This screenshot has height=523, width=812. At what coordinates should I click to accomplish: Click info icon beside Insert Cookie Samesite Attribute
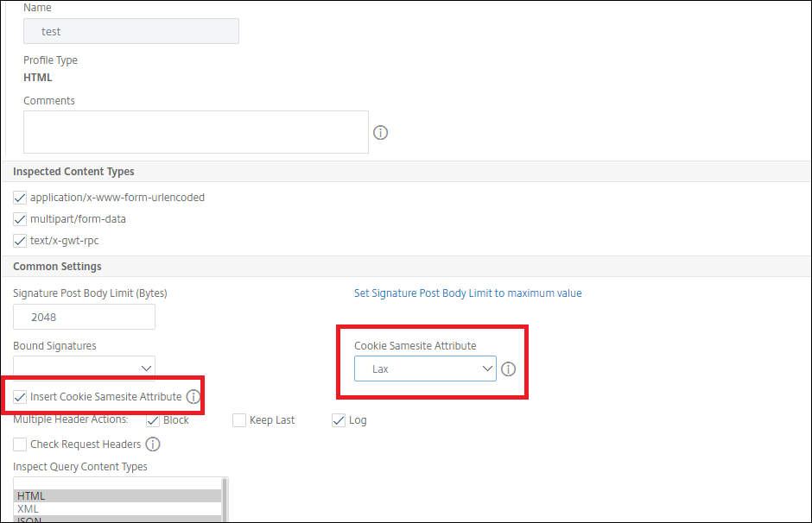point(193,397)
